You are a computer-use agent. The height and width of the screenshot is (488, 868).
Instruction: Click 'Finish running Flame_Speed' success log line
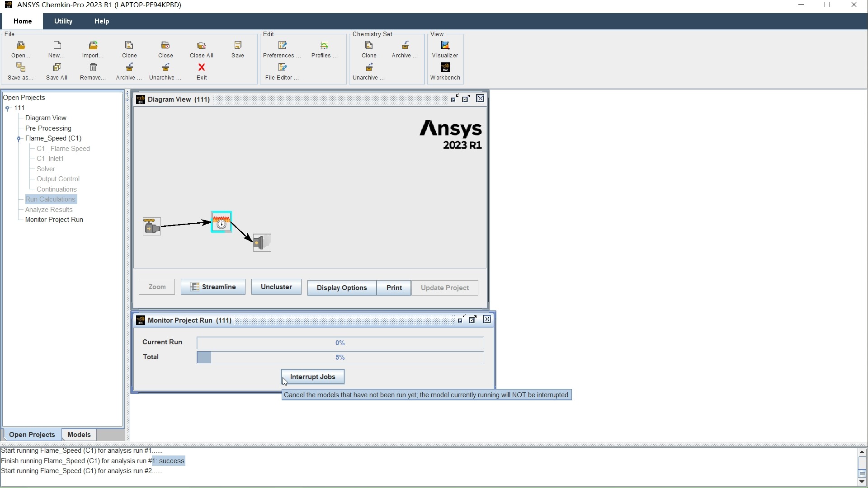[x=93, y=461]
